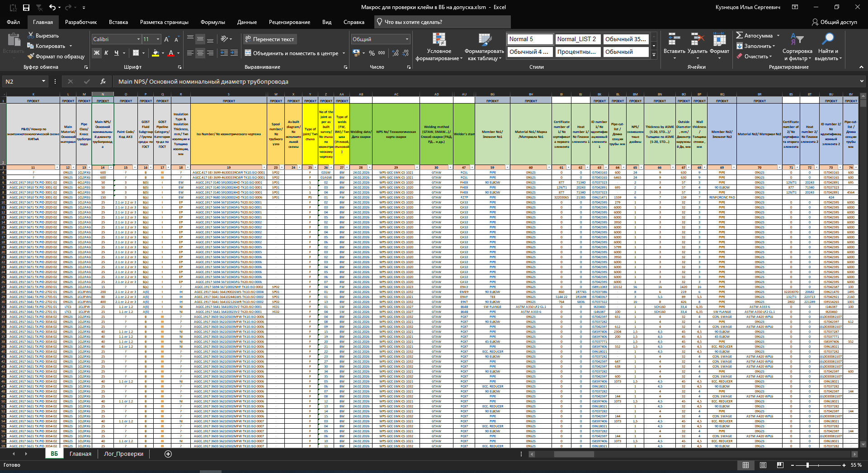This screenshot has width=868, height=473.
Task: Click the AutoSum sigma icon
Action: point(739,35)
